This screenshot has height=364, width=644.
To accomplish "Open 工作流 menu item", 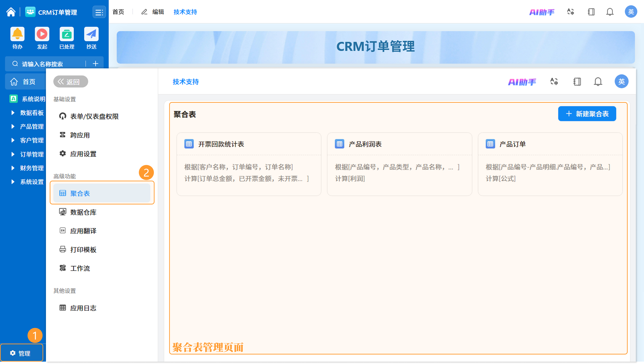I will point(102,268).
